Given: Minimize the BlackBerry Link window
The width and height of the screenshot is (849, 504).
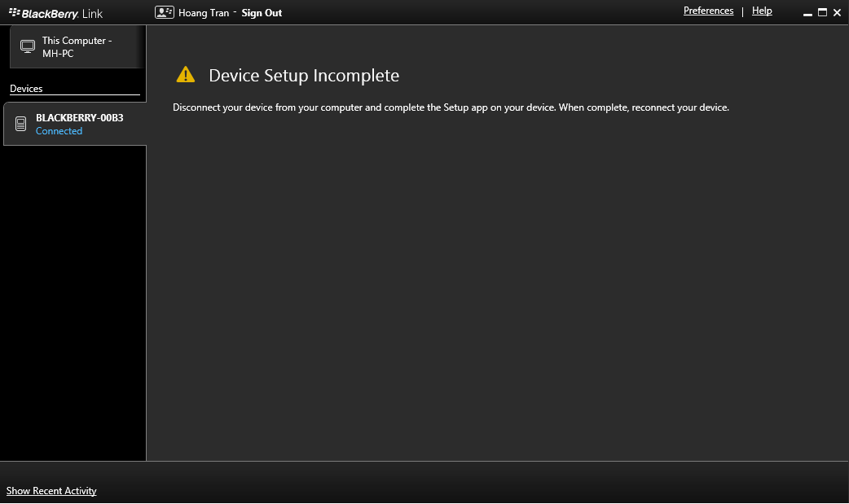Looking at the screenshot, I should (807, 13).
